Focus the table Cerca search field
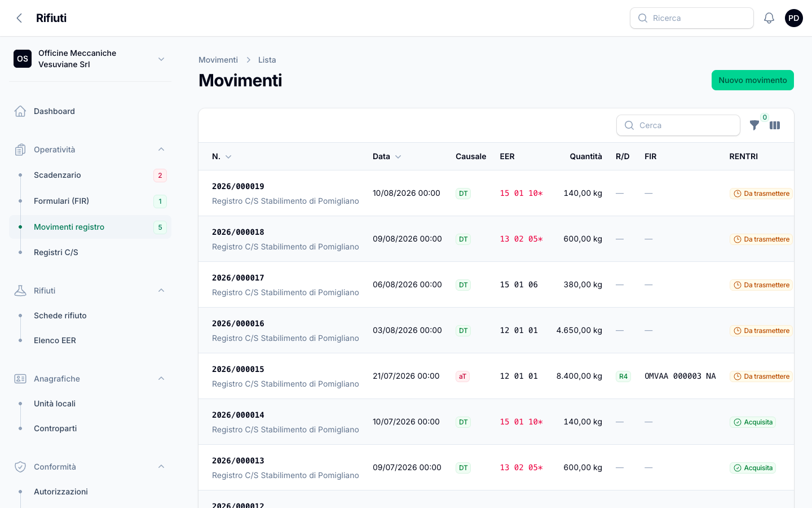 coord(678,125)
